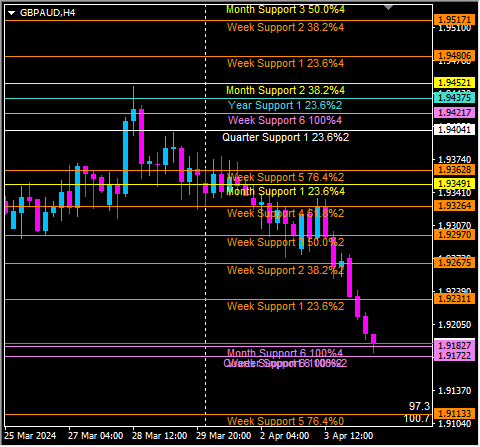Select the Week Support 4 61.8%2 label
The width and height of the screenshot is (480, 447).
click(x=285, y=213)
